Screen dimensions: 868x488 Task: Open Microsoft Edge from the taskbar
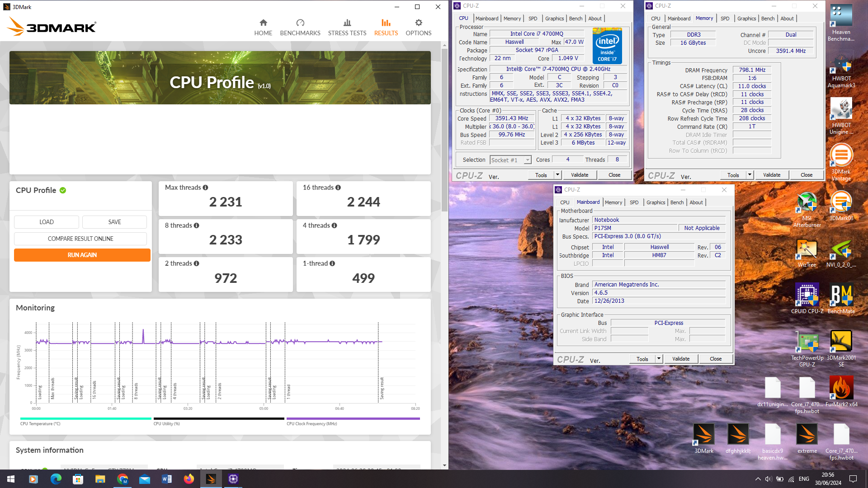[56, 479]
